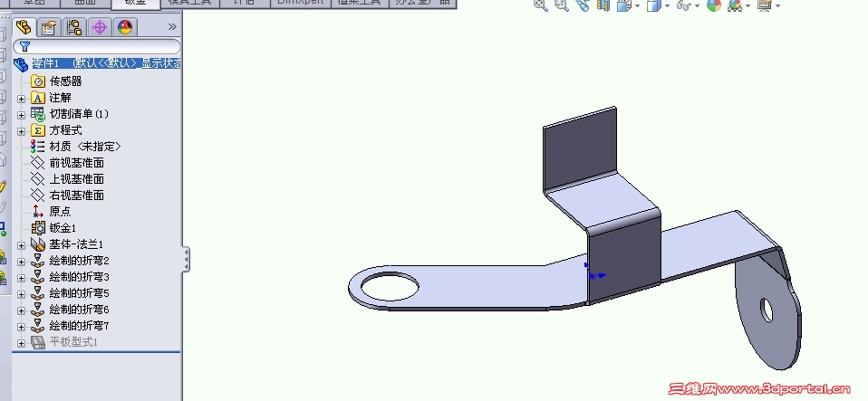
Task: Expand the 方程式 node
Action: pyautogui.click(x=21, y=131)
